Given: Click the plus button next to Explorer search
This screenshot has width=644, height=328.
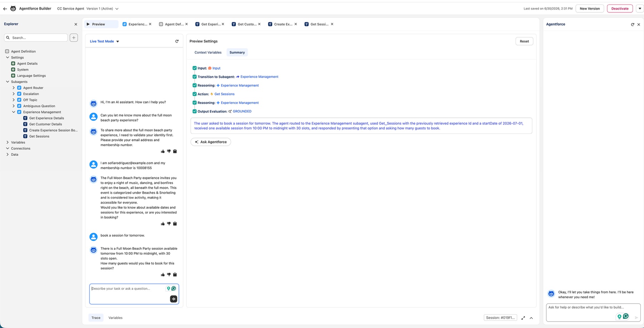Looking at the screenshot, I should tap(74, 38).
